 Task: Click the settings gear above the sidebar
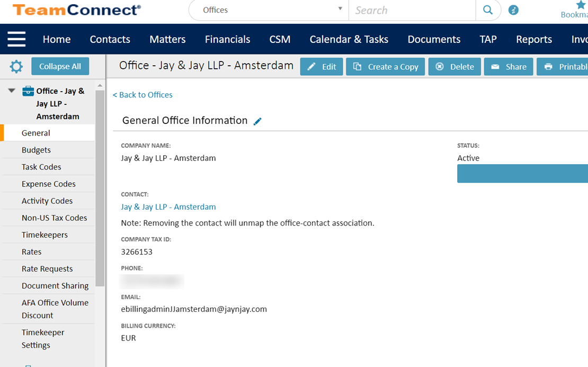click(15, 66)
